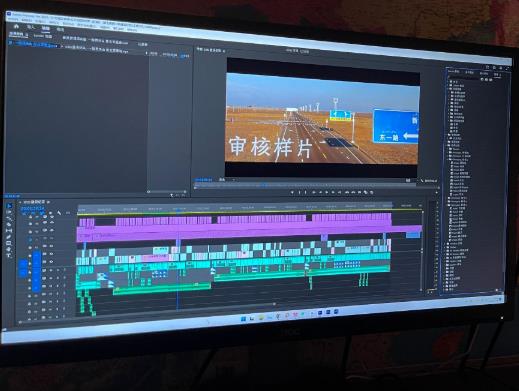Select the Rectangle tool
This screenshot has height=391, width=519.
[x=9, y=243]
